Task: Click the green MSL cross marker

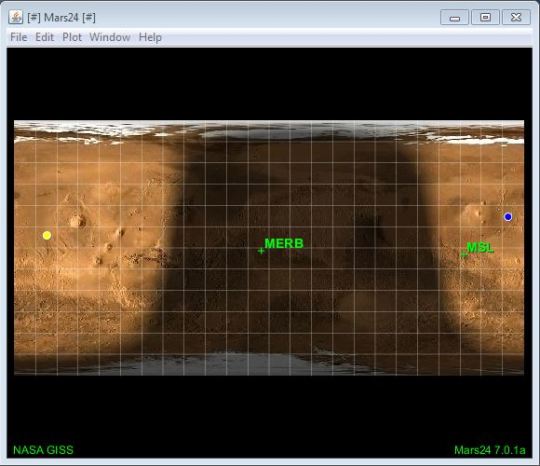Action: [464, 255]
